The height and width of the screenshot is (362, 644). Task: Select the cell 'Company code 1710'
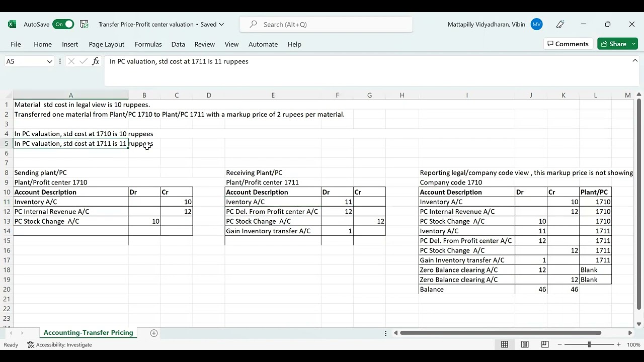click(467, 183)
